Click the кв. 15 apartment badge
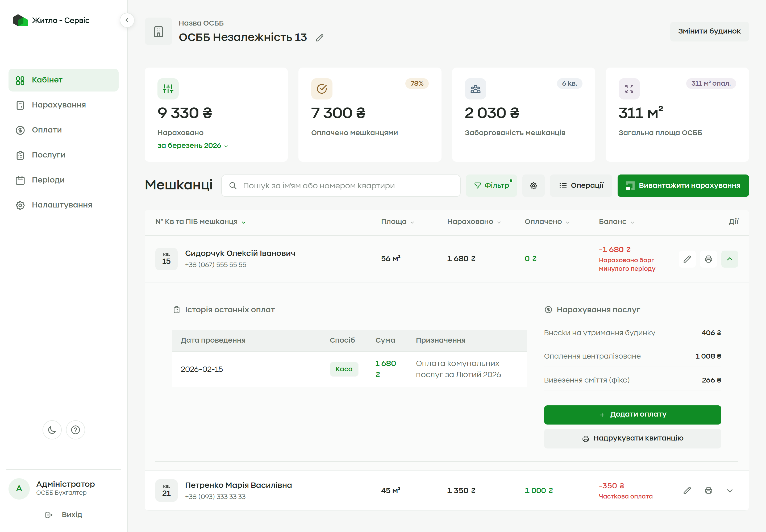Viewport: 766px width, 532px height. pyautogui.click(x=166, y=259)
